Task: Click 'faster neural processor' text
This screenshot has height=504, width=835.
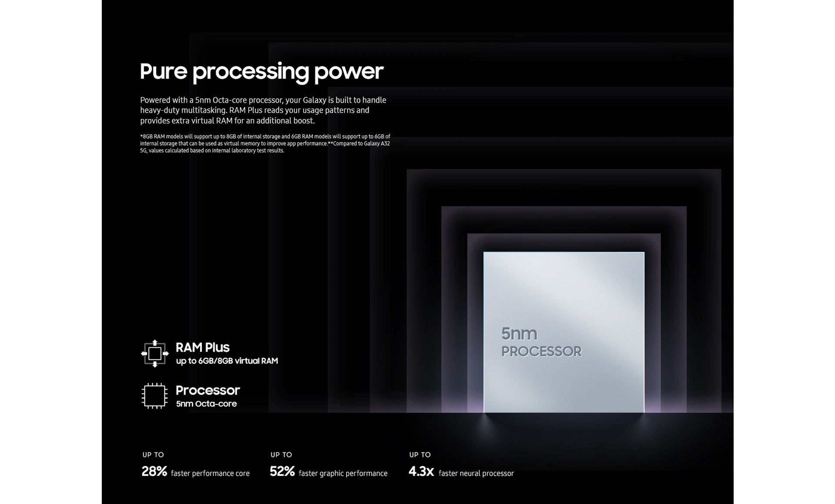Action: 476,474
